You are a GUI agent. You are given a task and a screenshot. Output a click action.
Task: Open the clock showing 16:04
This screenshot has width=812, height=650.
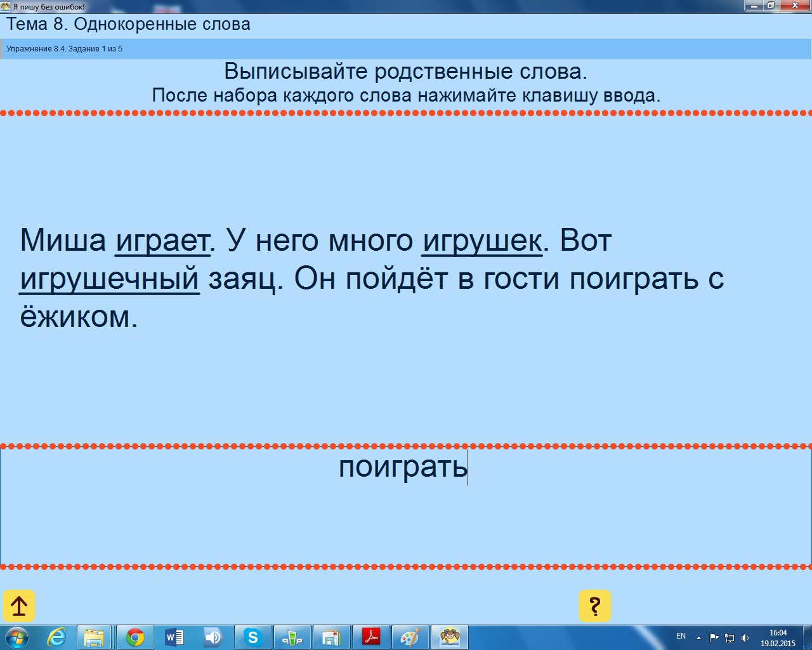(x=778, y=637)
